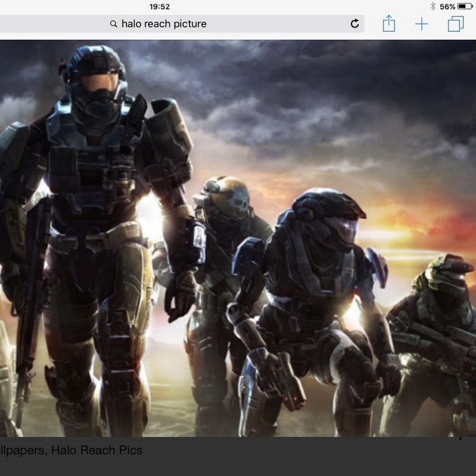This screenshot has width=476, height=476.
Task: Tap the Share icon in Safari toolbar
Action: point(389,24)
